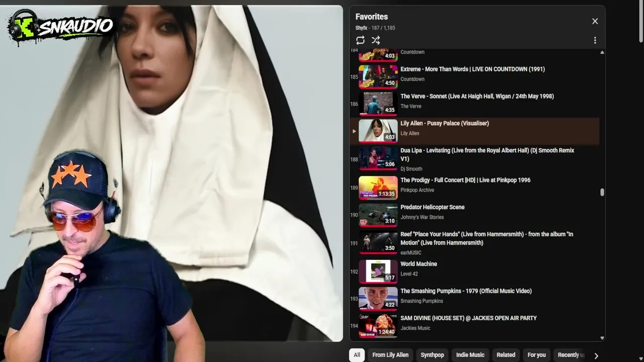Click 'Pinkpop Archive' channel name

(417, 190)
